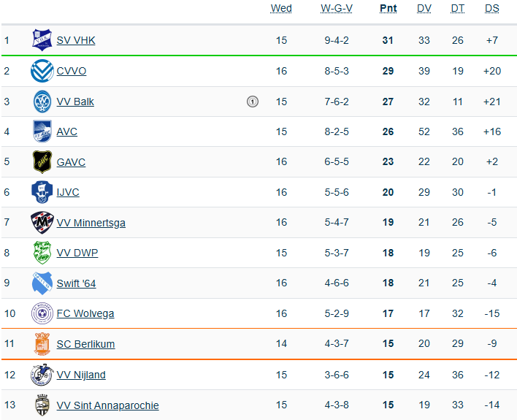Sort standings by DS goal difference
517x420 pixels.
tap(492, 9)
